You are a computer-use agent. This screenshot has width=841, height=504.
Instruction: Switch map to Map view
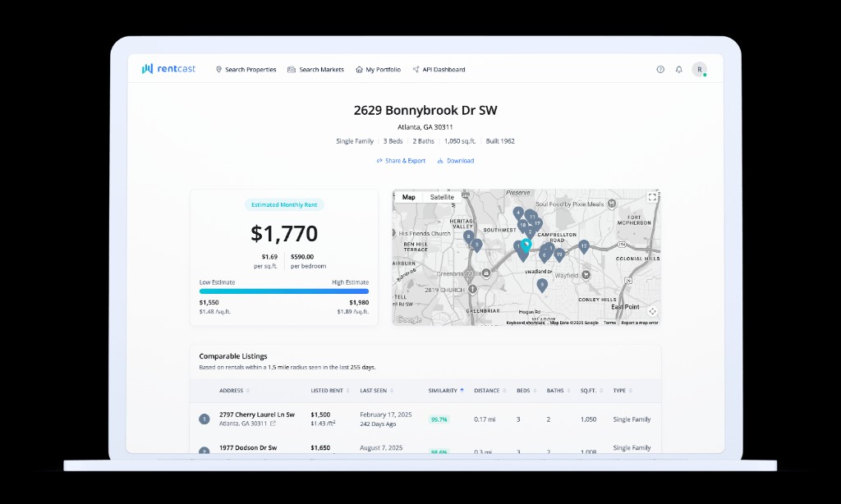point(409,197)
